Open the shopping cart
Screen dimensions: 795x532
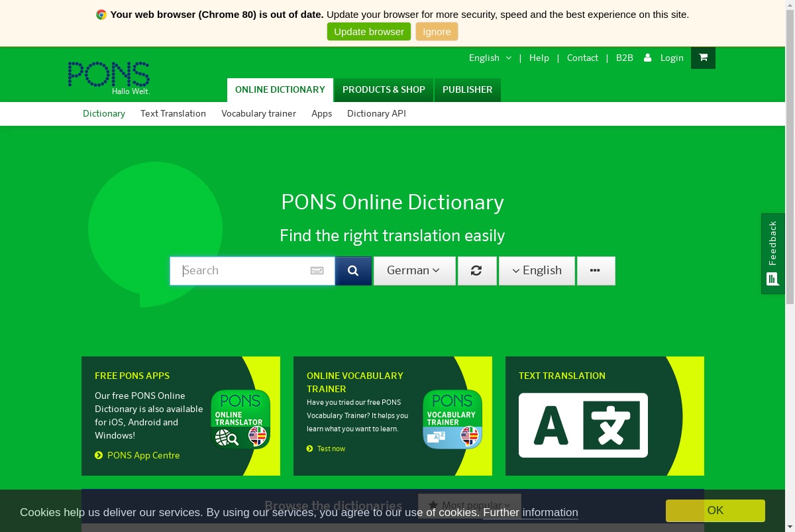(x=703, y=58)
